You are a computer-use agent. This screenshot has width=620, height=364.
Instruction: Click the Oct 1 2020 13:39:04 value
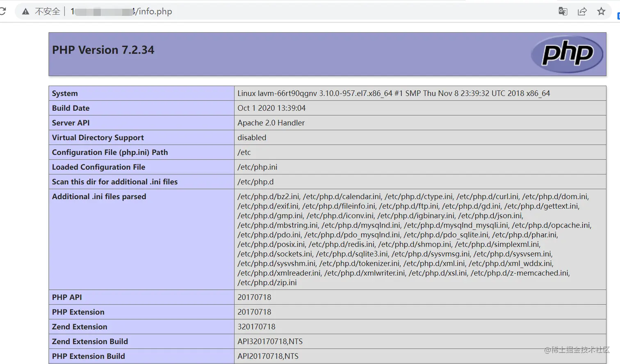tap(271, 108)
